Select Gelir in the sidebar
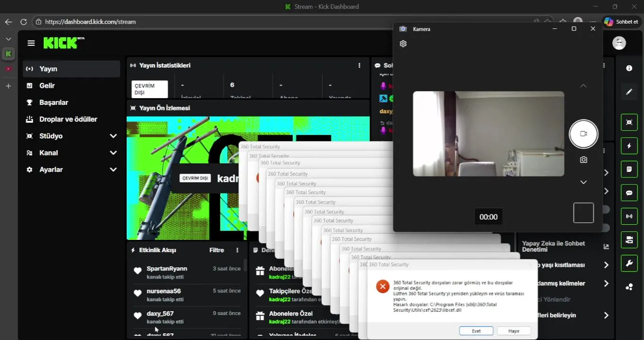 click(71, 85)
